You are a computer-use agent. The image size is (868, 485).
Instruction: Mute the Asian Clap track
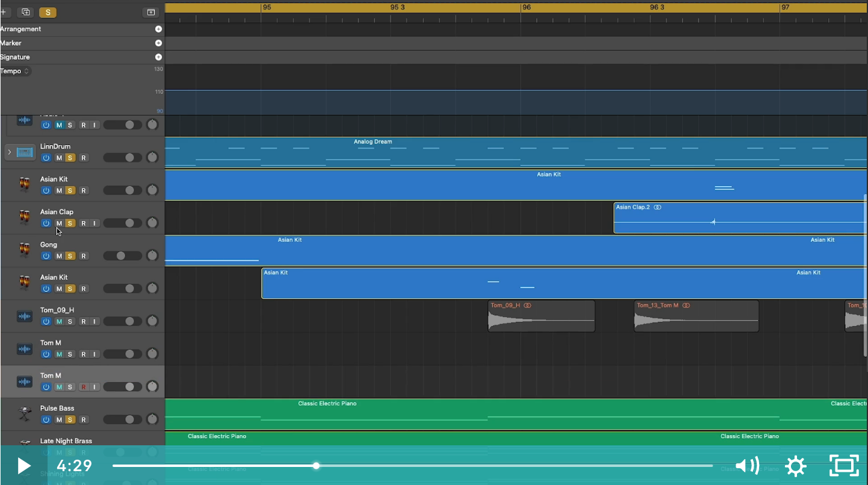[59, 223]
